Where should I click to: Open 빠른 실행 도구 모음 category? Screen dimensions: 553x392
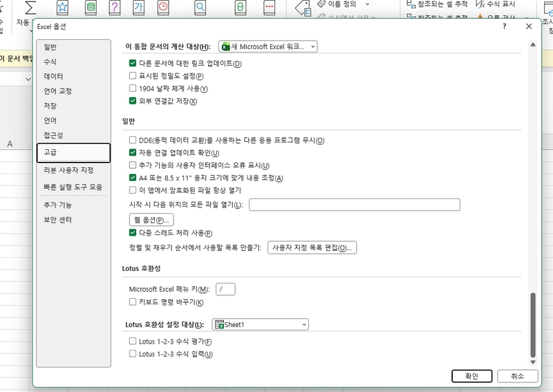pyautogui.click(x=73, y=187)
